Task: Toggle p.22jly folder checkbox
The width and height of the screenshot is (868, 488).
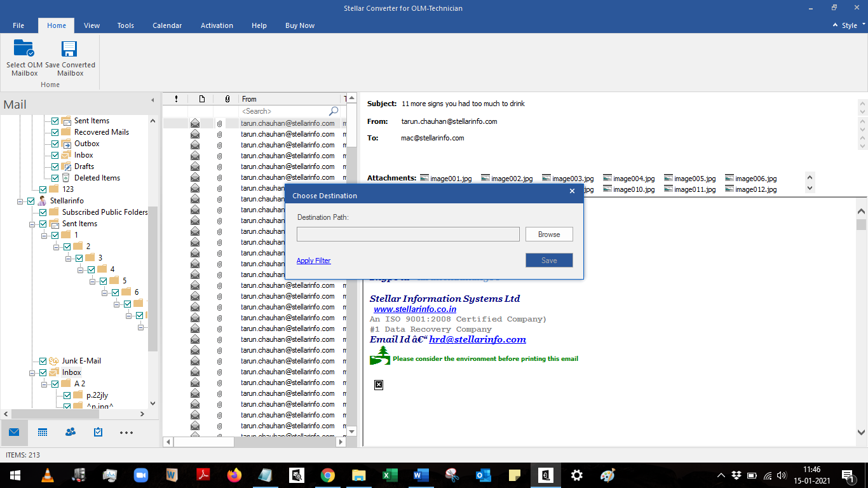Action: coord(67,395)
